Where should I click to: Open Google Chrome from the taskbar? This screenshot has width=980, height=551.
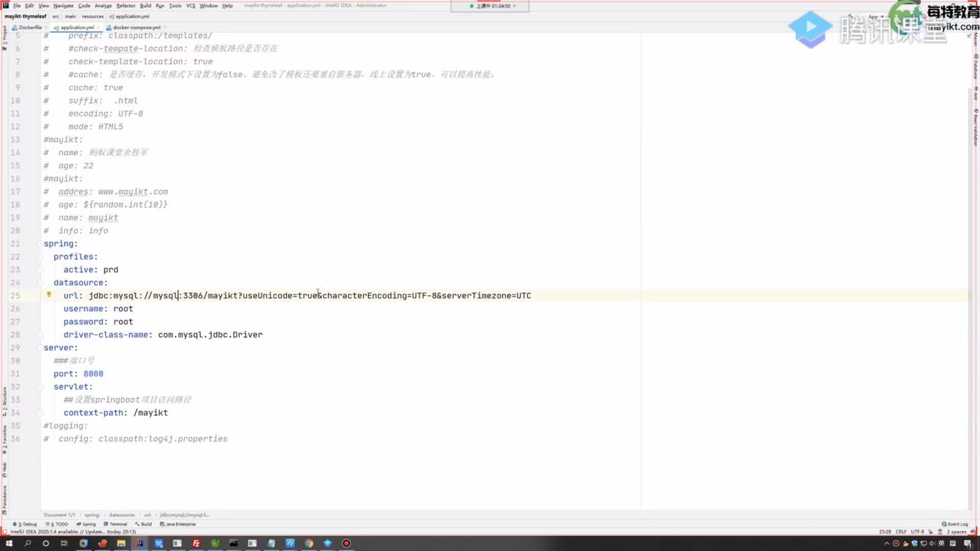point(309,543)
